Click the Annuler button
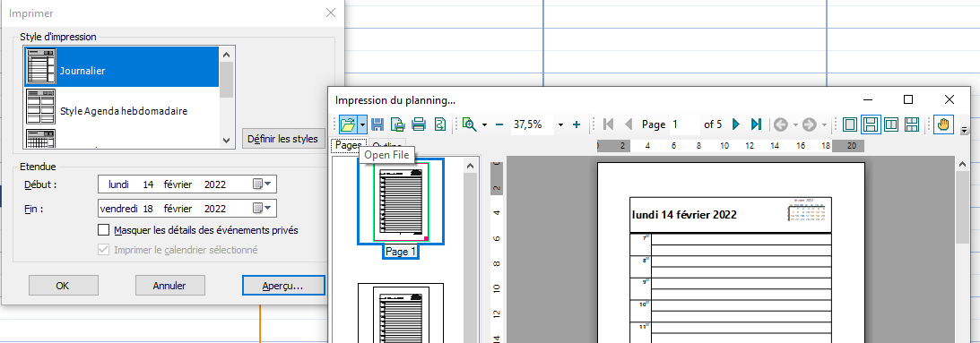980x343 pixels. 169,286
